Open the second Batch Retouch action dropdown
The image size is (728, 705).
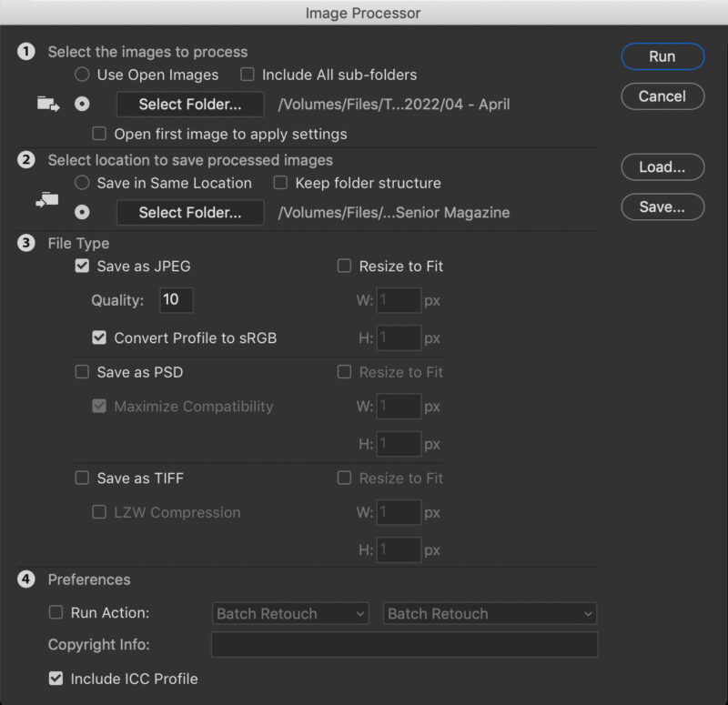pos(490,614)
